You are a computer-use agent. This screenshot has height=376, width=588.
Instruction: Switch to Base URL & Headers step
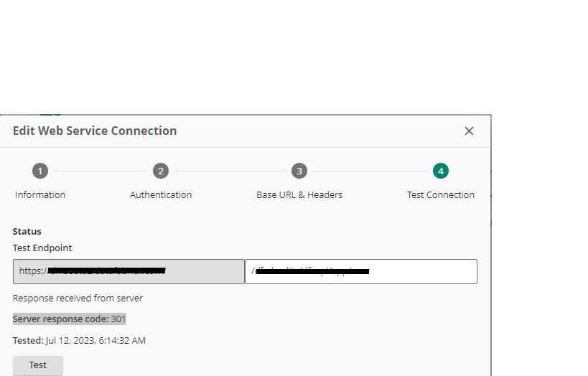coord(299,194)
